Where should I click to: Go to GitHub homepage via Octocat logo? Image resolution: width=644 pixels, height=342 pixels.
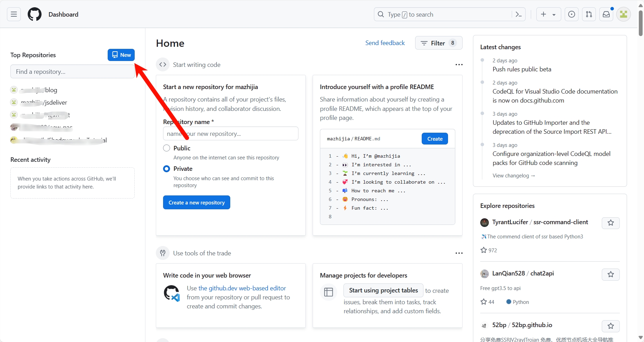coord(35,14)
